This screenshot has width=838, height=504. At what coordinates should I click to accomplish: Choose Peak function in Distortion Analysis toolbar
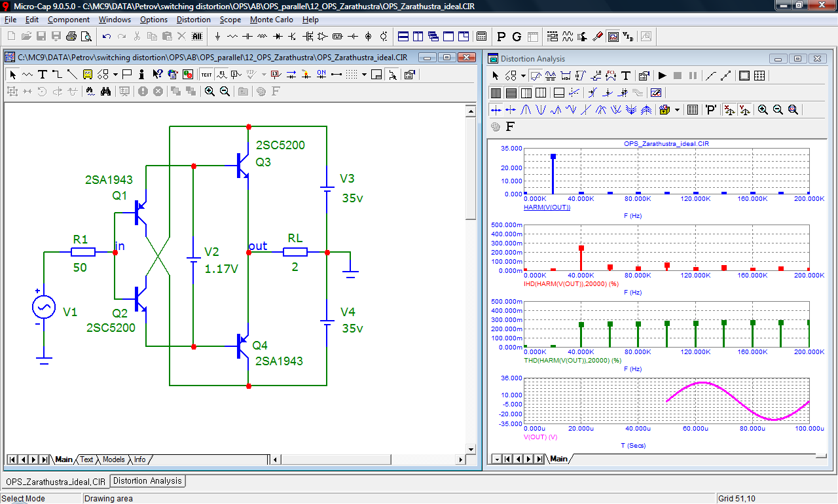click(526, 109)
